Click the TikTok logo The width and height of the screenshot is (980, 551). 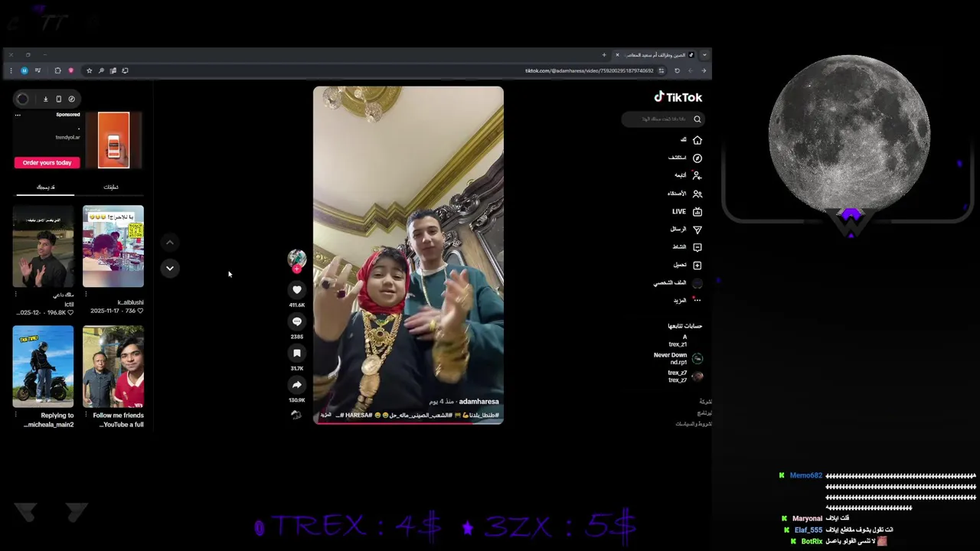pos(678,97)
